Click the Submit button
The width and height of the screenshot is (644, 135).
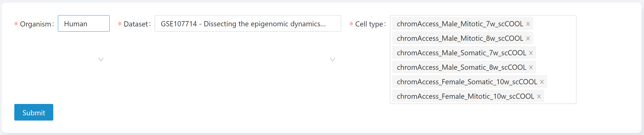point(34,112)
